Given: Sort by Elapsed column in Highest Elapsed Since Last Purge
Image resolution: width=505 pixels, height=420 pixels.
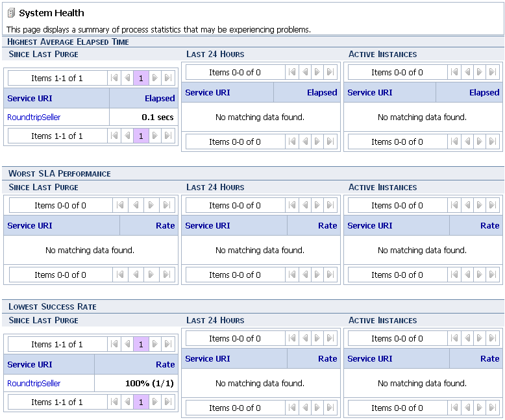Looking at the screenshot, I should click(160, 99).
